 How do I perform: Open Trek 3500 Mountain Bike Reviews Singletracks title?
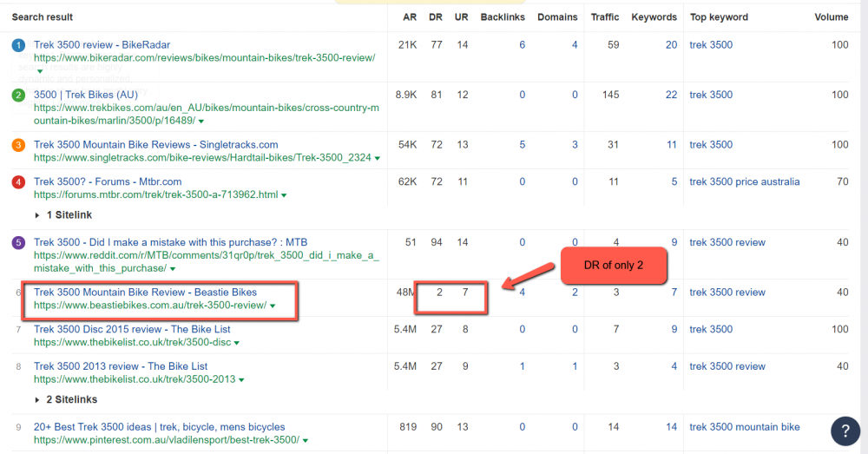pos(156,144)
